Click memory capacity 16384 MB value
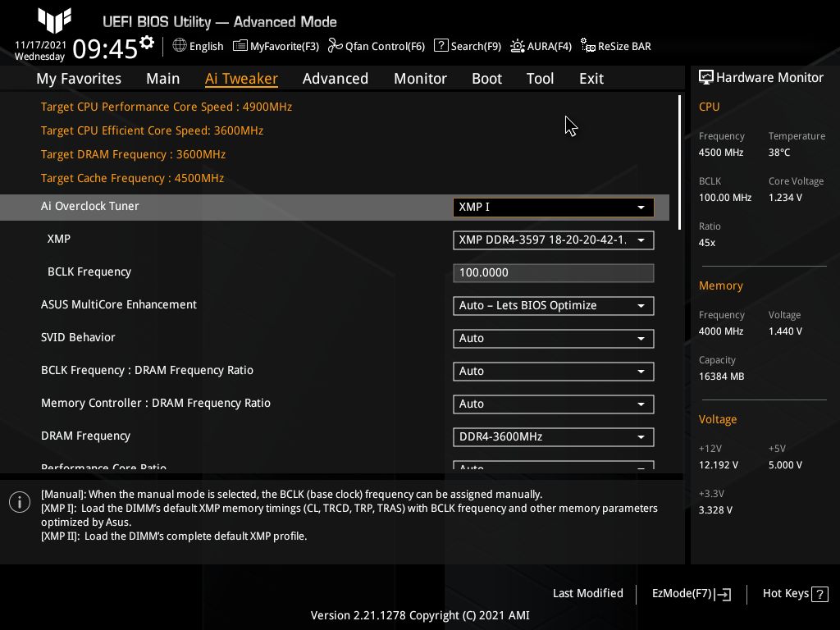 [721, 377]
